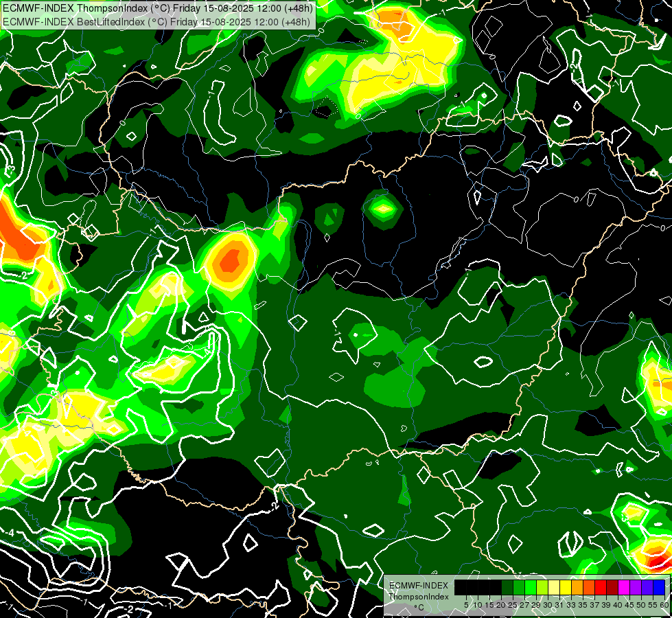Screen dimensions: 672x618
Task: Click the ECMWF-INDEX label inside the legend box
Action: tap(419, 586)
